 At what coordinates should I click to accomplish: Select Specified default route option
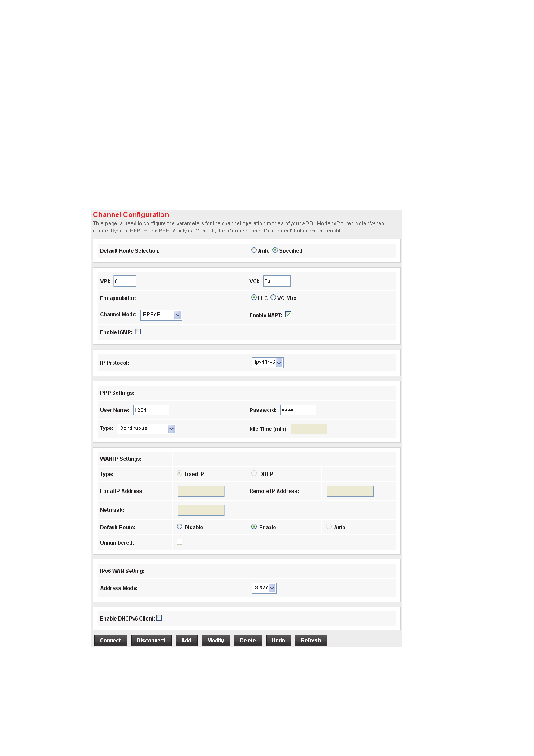(275, 250)
